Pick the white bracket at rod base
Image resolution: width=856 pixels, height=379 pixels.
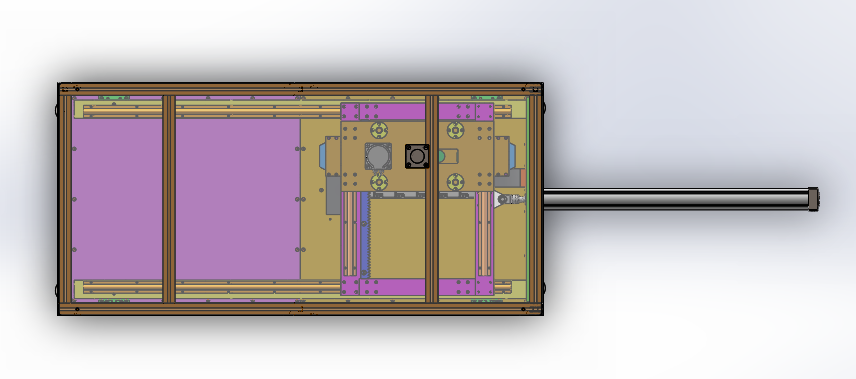click(x=498, y=200)
